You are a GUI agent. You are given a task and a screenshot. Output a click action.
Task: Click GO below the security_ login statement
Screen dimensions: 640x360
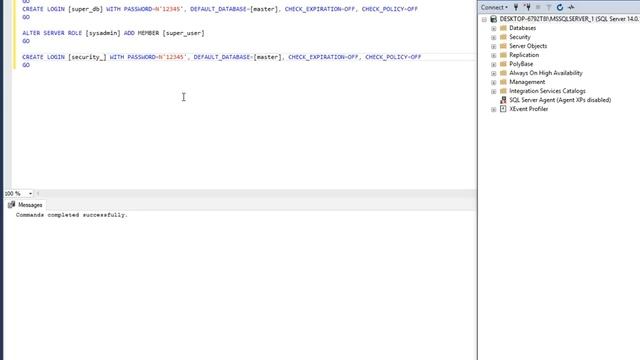[26, 65]
